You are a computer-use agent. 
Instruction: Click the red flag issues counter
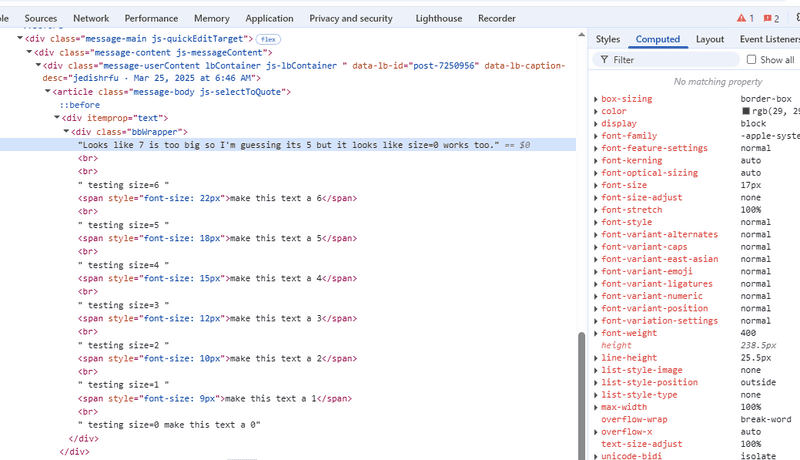771,18
